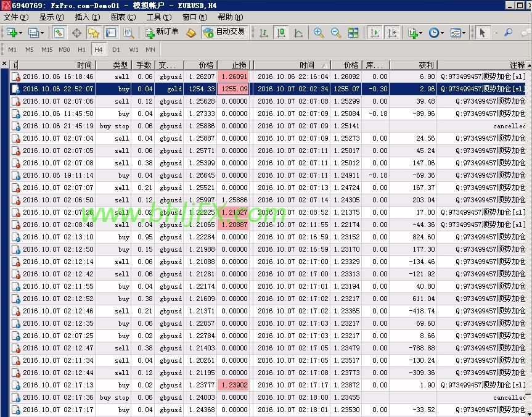The height and width of the screenshot is (417, 532).
Task: Open the 图表 menu
Action: pyautogui.click(x=123, y=17)
